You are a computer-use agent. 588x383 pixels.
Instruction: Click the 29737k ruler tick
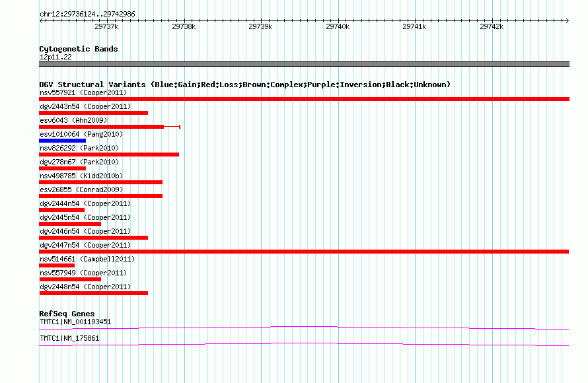click(107, 26)
